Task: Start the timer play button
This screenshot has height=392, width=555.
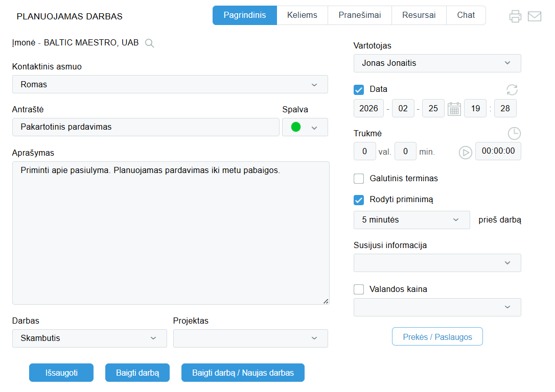Action: tap(466, 152)
